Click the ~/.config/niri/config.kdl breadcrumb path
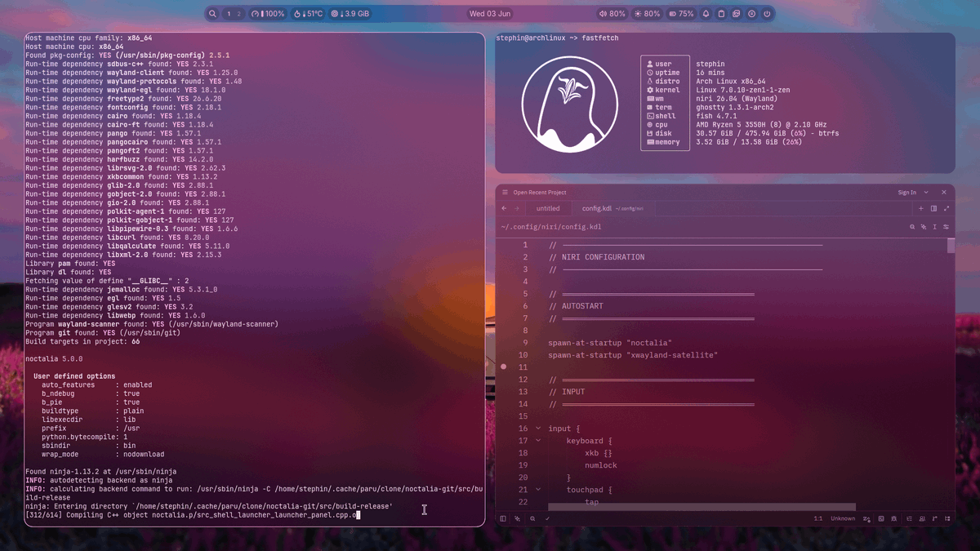The width and height of the screenshot is (980, 551). [x=551, y=227]
